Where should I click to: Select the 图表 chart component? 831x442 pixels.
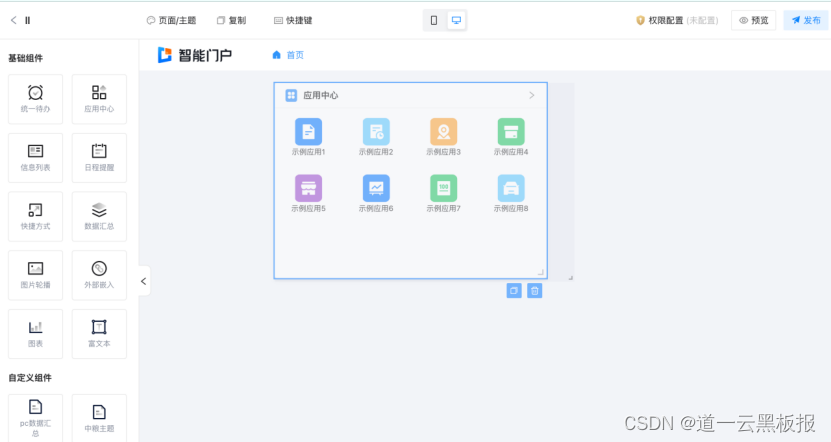[36, 334]
